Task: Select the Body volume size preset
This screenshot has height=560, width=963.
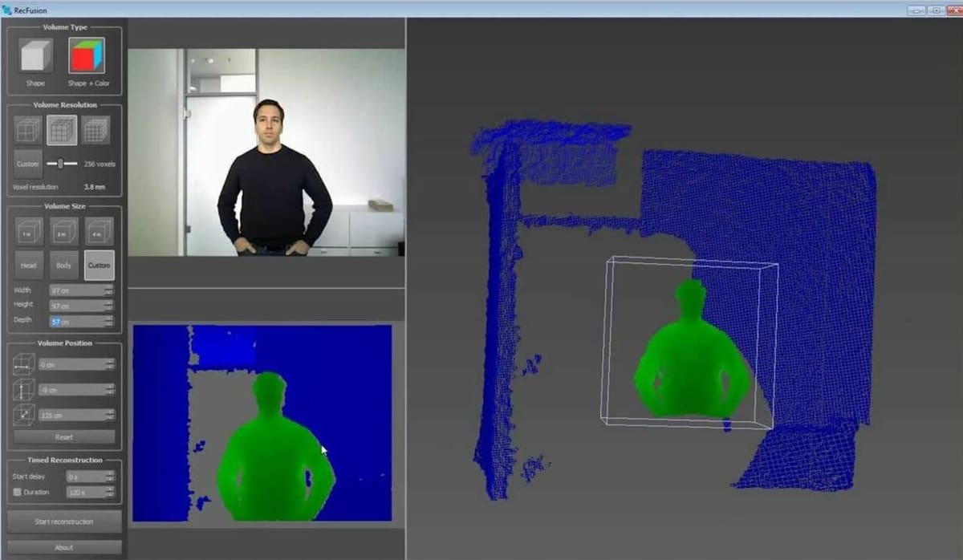Action: point(64,265)
